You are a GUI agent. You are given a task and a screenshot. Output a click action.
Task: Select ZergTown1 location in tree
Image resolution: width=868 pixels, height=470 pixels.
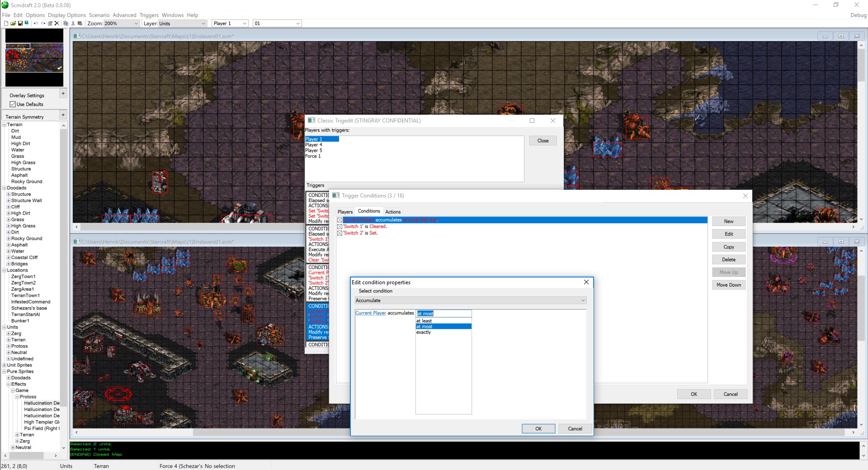pos(24,277)
